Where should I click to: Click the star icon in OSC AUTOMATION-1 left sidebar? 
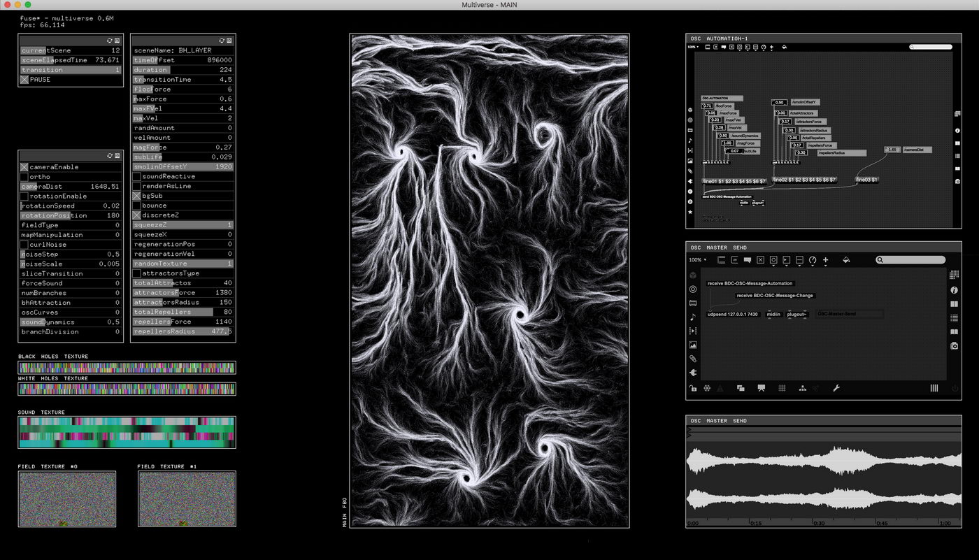pyautogui.click(x=690, y=212)
